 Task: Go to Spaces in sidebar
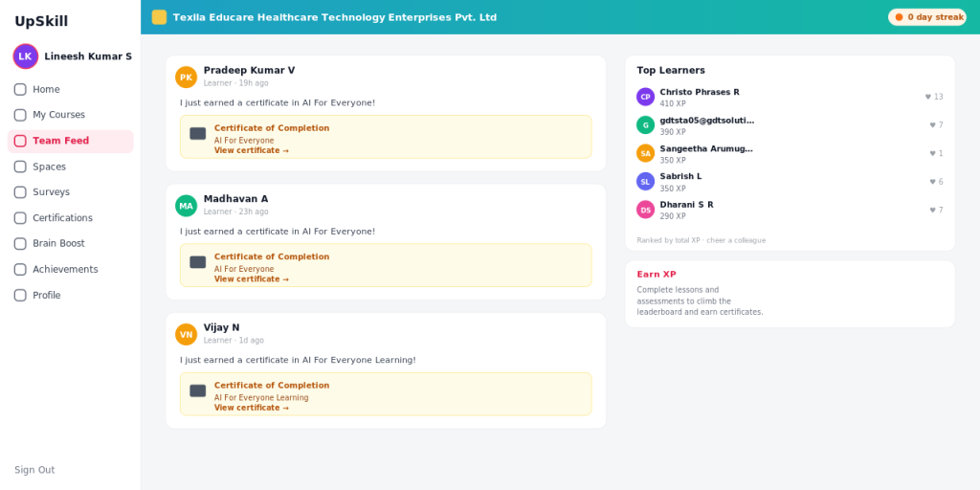tap(70, 167)
